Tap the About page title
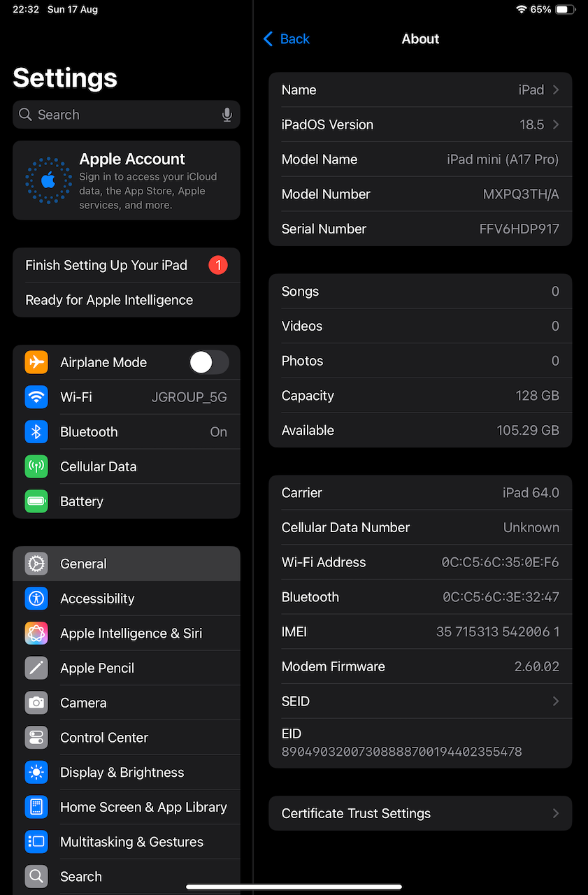Viewport: 588px width, 895px height. 420,39
